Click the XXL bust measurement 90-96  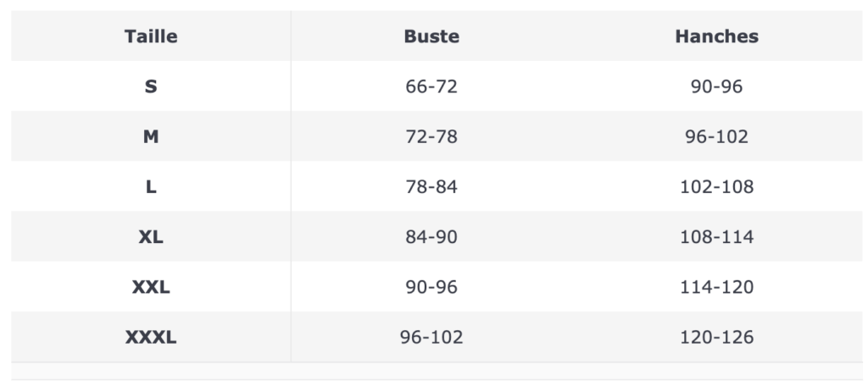[x=431, y=287]
